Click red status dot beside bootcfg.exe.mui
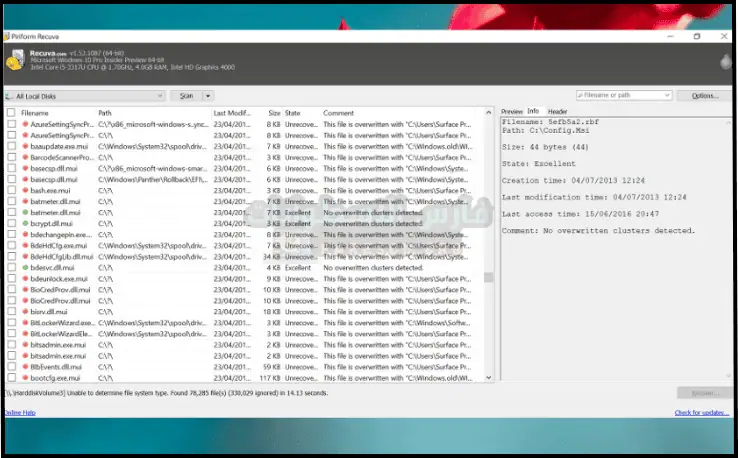The height and width of the screenshot is (458, 738). click(x=25, y=377)
